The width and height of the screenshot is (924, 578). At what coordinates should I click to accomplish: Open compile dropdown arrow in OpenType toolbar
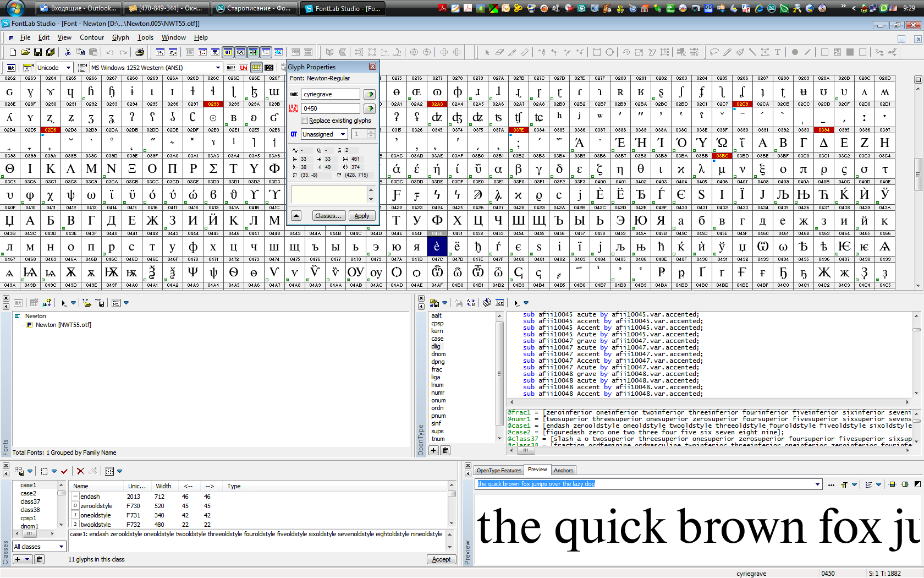coord(526,303)
